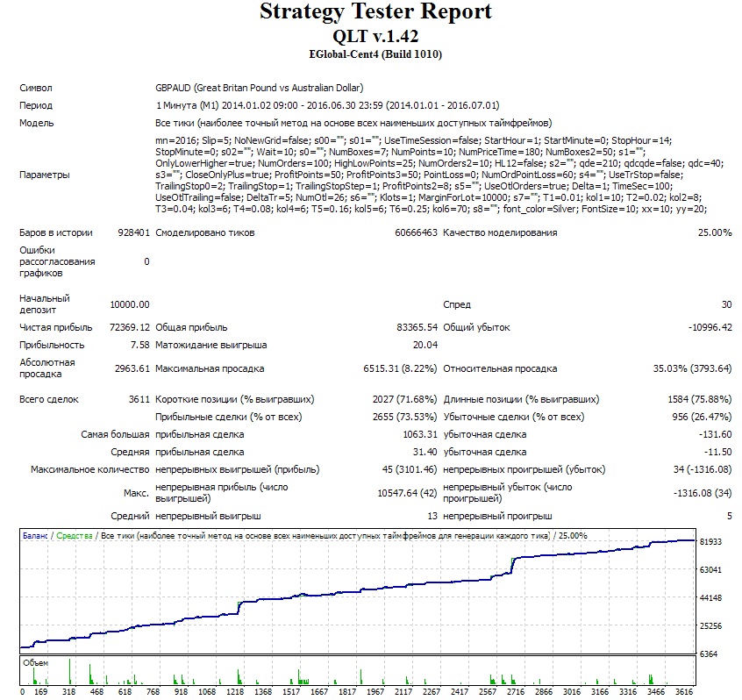Viewport: 742px width, 700px height.
Task: Select the QLT v.1.42 heading
Action: coord(375,37)
